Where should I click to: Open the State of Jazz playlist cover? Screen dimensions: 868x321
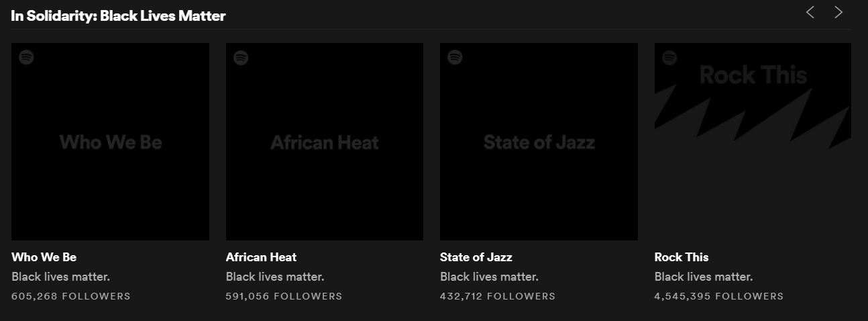point(539,142)
